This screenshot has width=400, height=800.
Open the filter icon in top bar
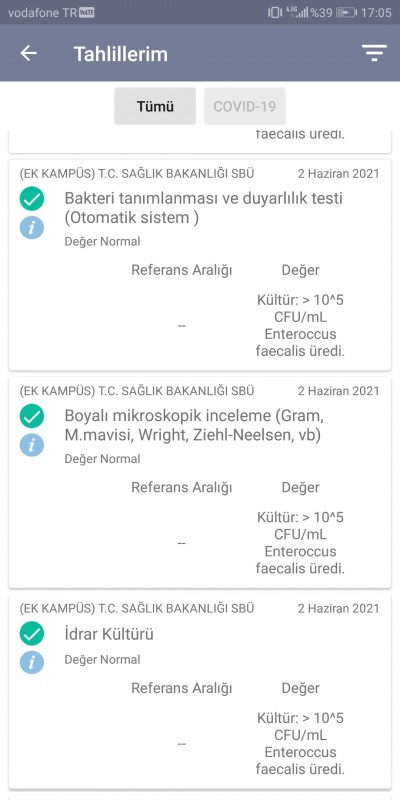click(374, 53)
